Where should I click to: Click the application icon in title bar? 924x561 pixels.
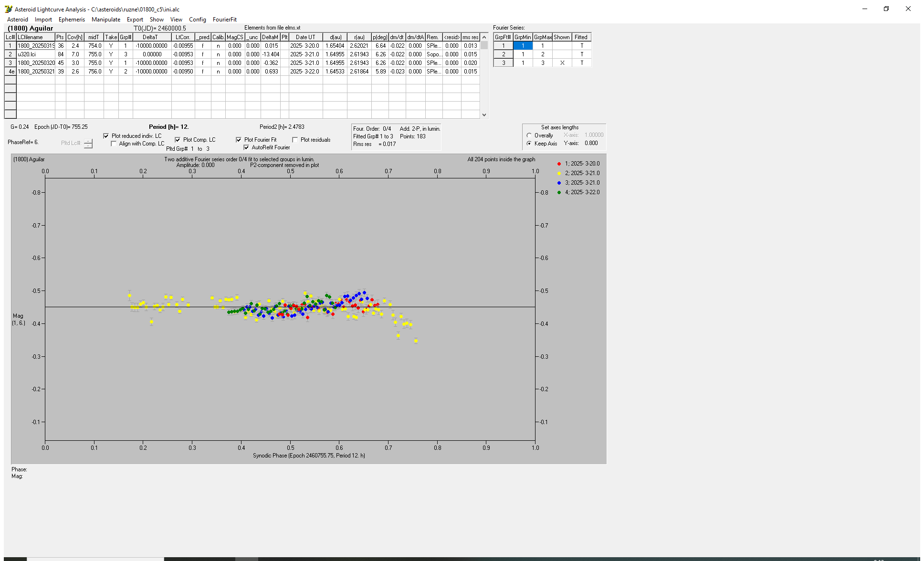pos(9,9)
